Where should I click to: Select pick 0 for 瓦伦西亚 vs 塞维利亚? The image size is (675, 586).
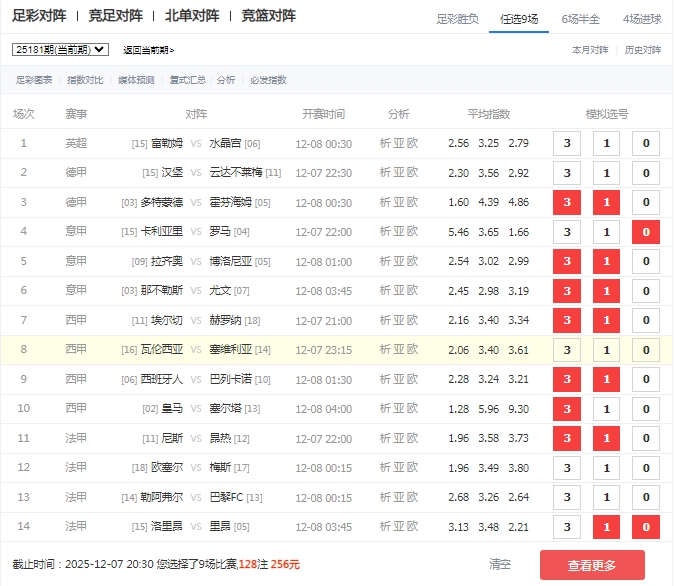tap(645, 350)
